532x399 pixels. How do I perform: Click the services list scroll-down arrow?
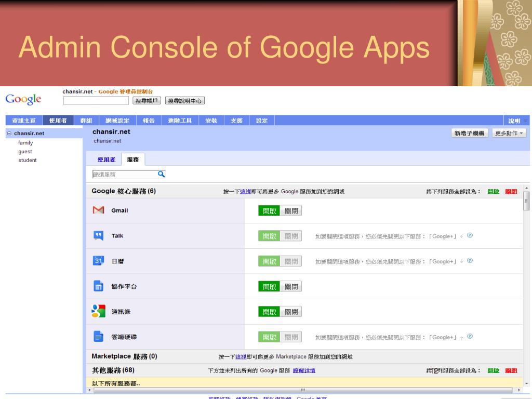[526, 383]
